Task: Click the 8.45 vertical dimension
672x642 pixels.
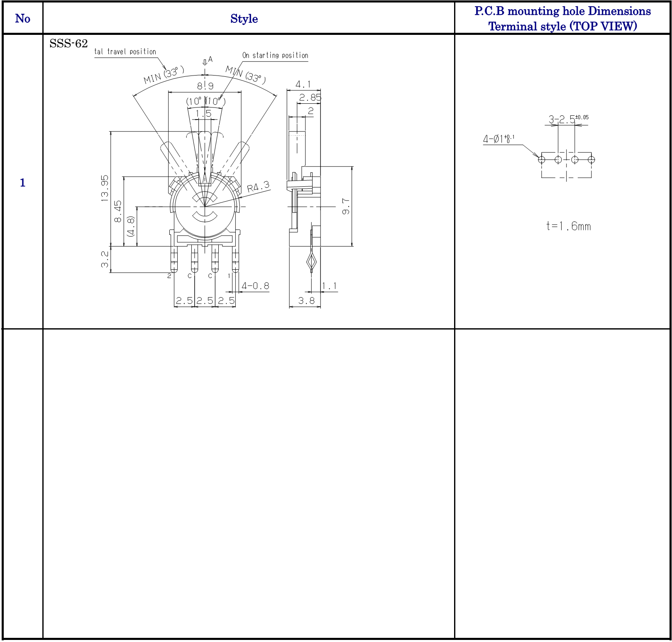Action: tap(118, 211)
